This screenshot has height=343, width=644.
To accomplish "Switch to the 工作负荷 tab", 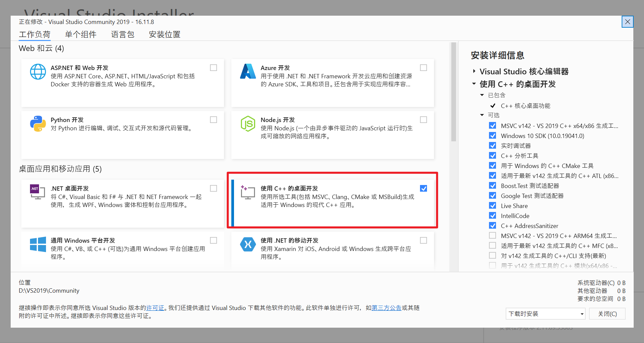I will point(35,34).
